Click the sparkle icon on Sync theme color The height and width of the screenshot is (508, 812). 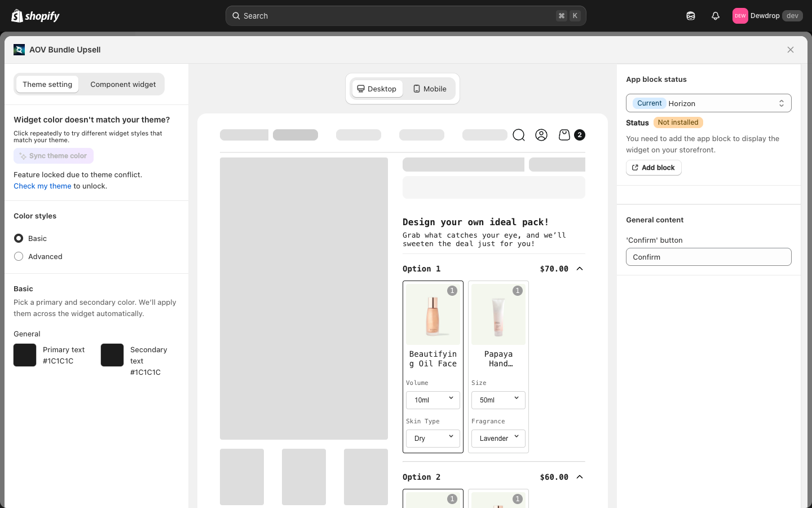pos(23,156)
